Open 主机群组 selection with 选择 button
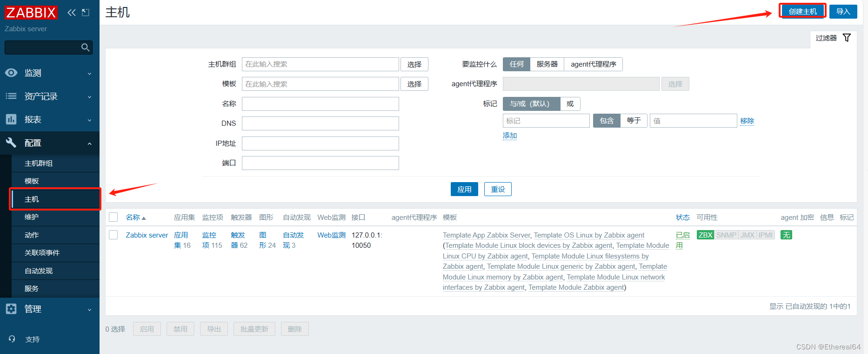Viewport: 868px width, 354px height. 414,64
